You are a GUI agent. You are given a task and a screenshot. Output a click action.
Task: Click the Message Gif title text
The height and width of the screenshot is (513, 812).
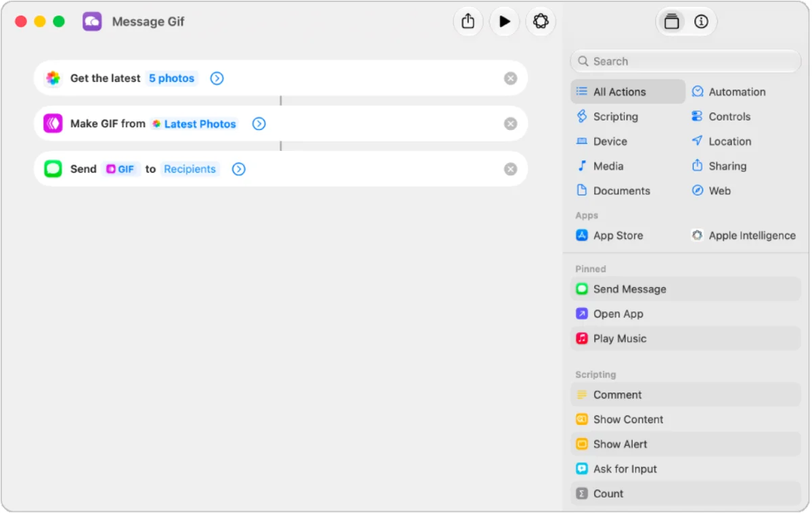(148, 22)
